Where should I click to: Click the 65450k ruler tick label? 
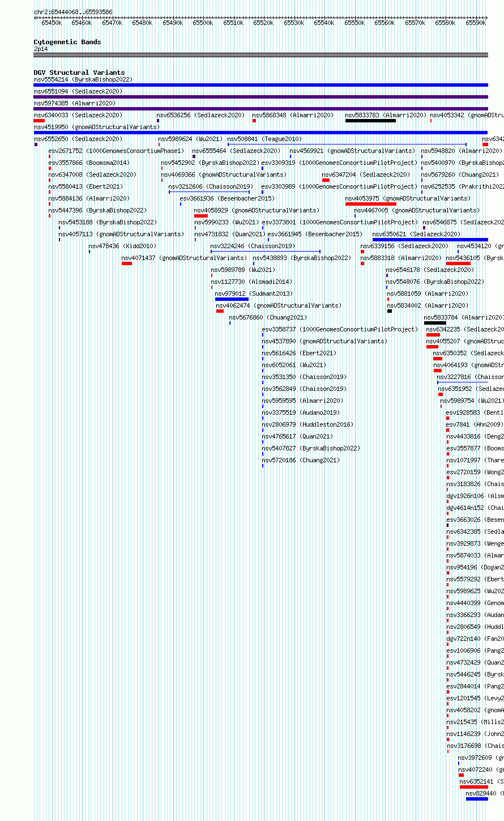point(52,23)
